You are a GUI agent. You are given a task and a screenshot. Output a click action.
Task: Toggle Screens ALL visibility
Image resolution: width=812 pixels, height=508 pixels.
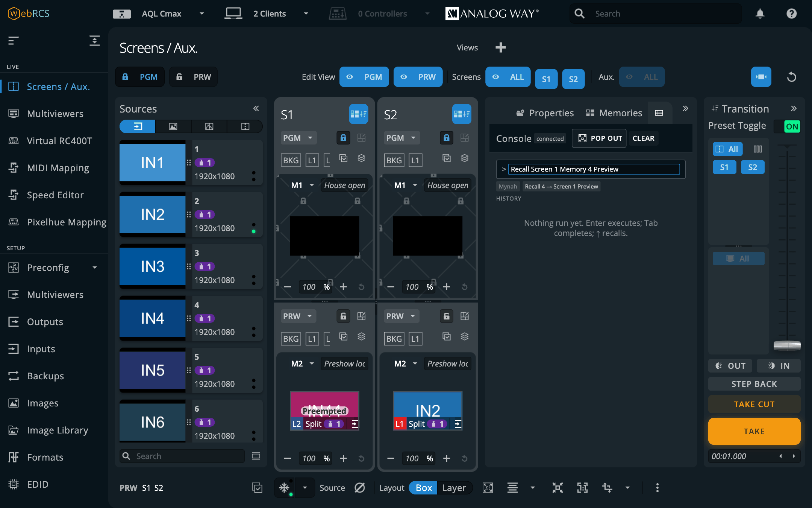(x=508, y=77)
